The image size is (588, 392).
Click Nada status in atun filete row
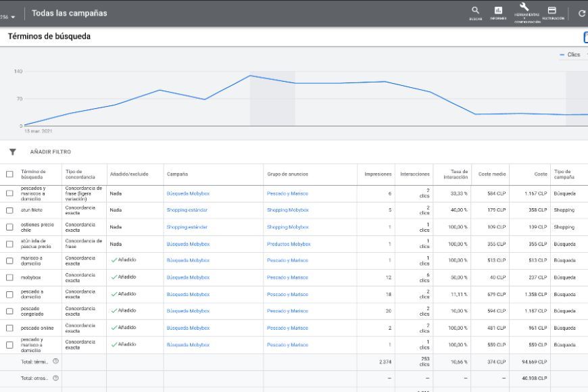tap(116, 210)
